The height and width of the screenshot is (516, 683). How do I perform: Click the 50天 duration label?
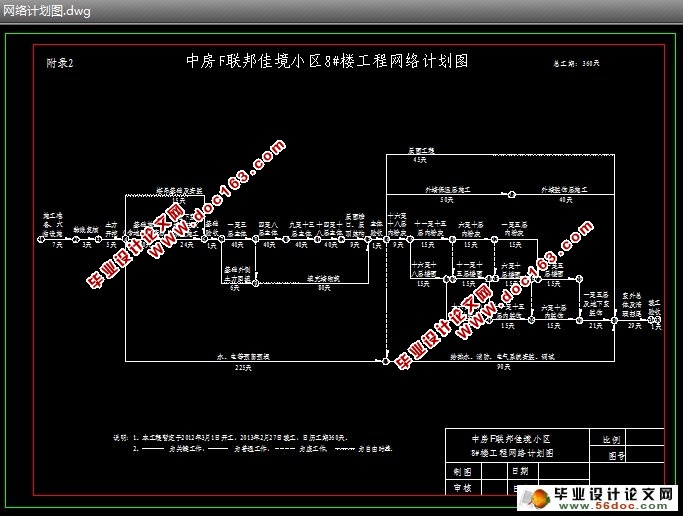coord(447,200)
